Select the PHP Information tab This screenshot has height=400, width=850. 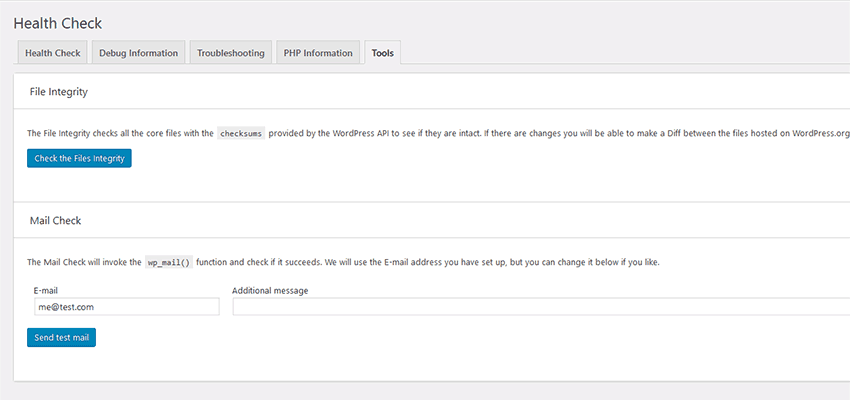click(x=318, y=53)
